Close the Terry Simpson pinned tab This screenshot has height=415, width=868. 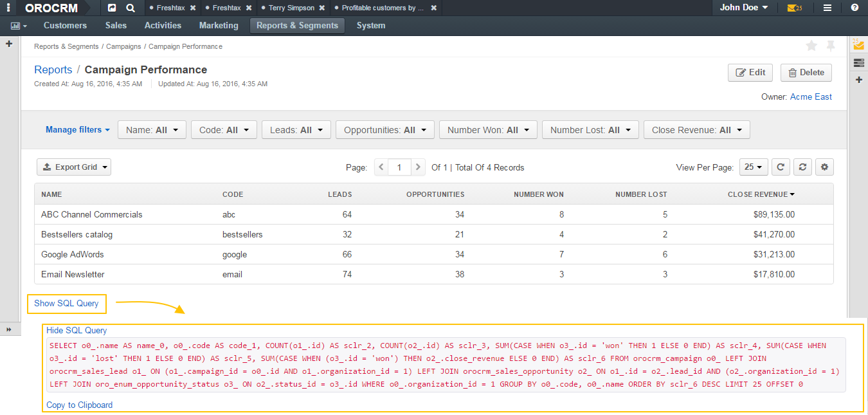pyautogui.click(x=322, y=8)
